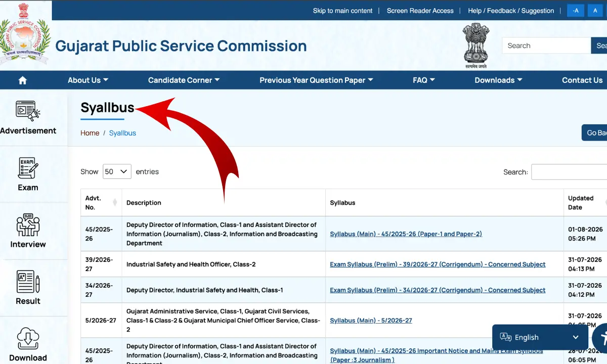Image resolution: width=607 pixels, height=364 pixels.
Task: Open Advertisement sidebar icon
Action: click(x=28, y=111)
